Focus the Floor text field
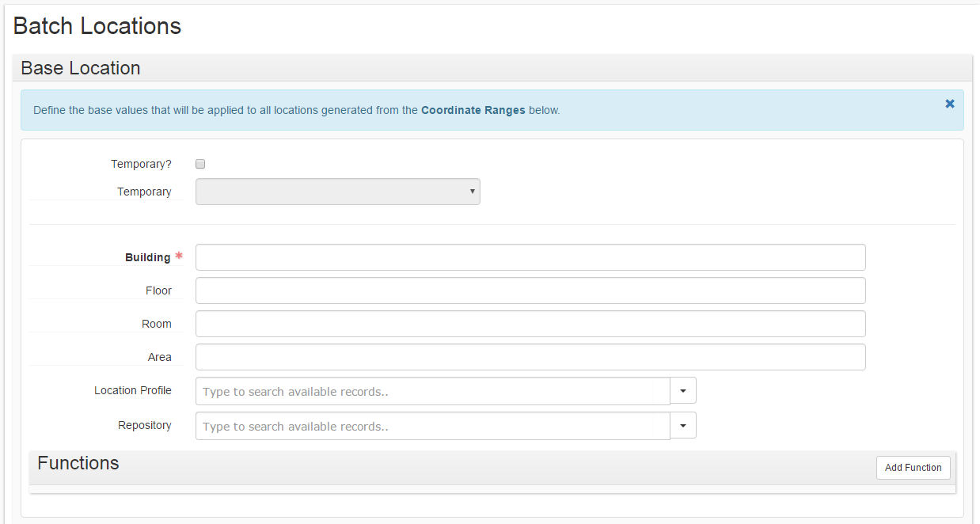The height and width of the screenshot is (524, 980). tap(530, 290)
